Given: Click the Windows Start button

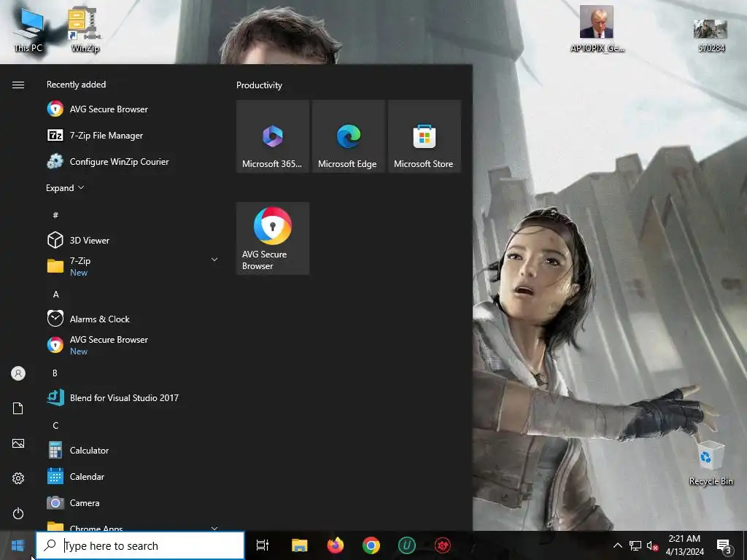Looking at the screenshot, I should [18, 545].
